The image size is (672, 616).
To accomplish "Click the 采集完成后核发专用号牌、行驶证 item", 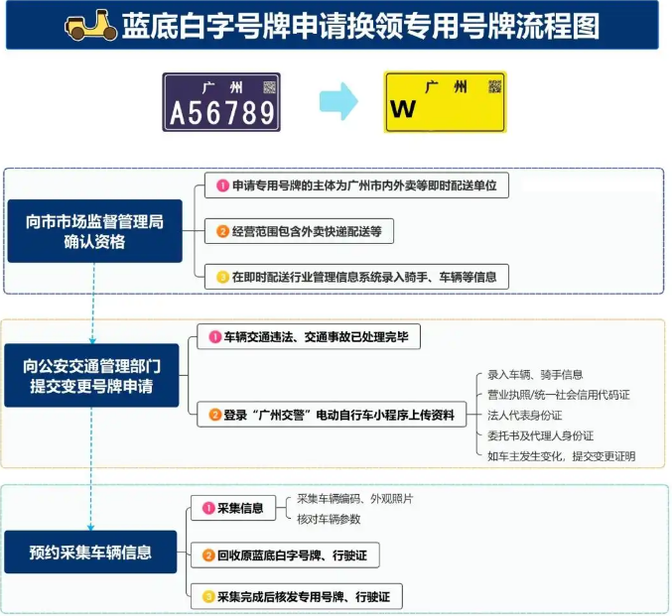I will coord(296,596).
